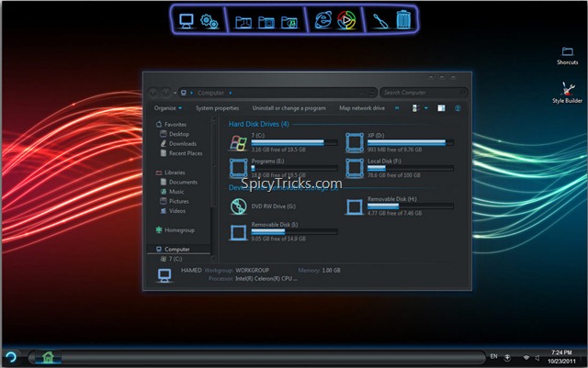Click the Back navigation arrow button
This screenshot has width=588, height=368.
coord(153,92)
